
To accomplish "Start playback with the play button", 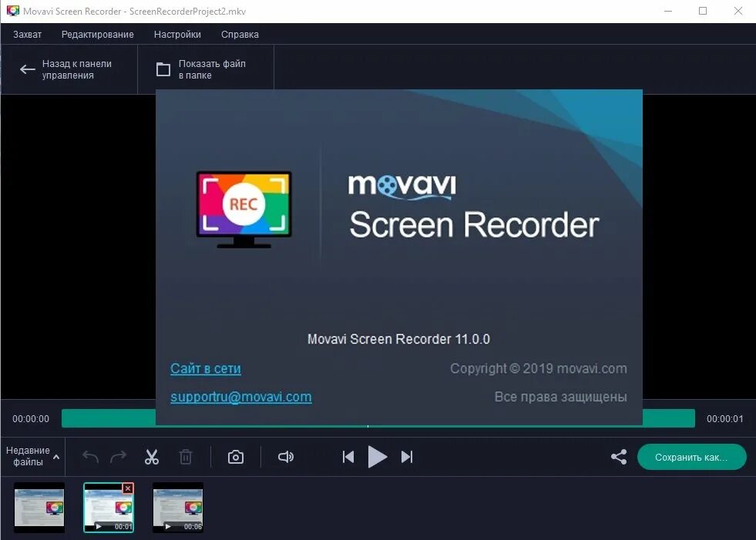I will click(378, 457).
